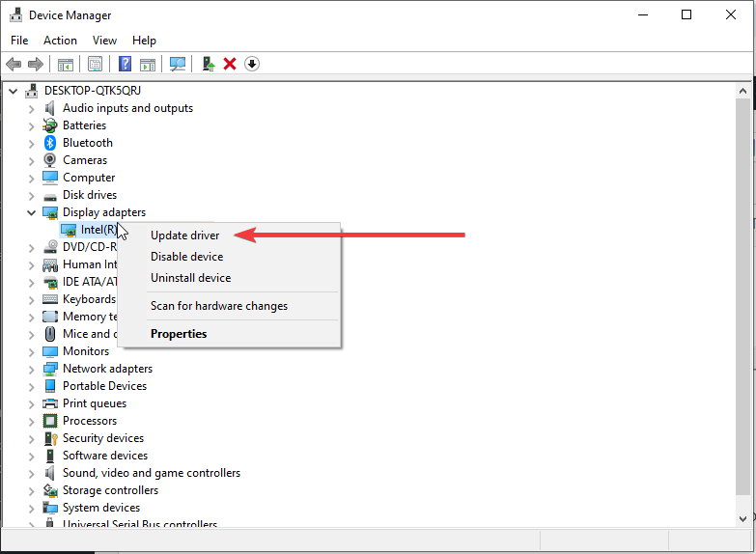Collapse the DESKTOP-QTK5QRJ root node
Image resolution: width=756 pixels, height=554 pixels.
13,91
